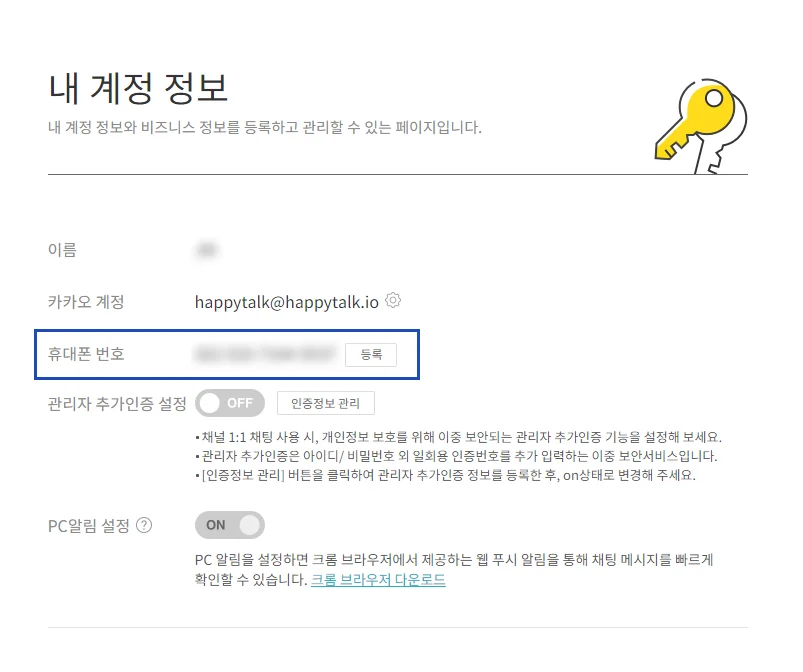The width and height of the screenshot is (803, 672).
Task: Click the 이름 field label
Action: point(62,250)
